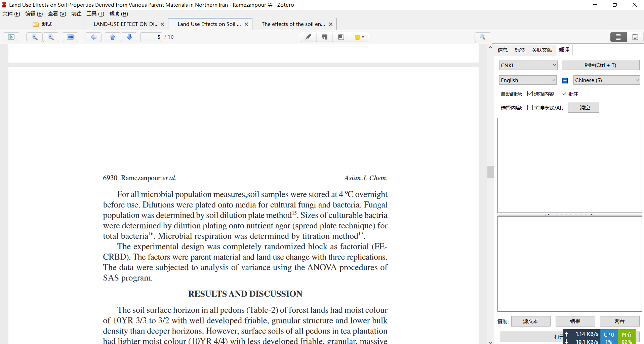This screenshot has height=344, width=644.
Task: Open the CNKI translation engine dropdown
Action: (x=528, y=65)
